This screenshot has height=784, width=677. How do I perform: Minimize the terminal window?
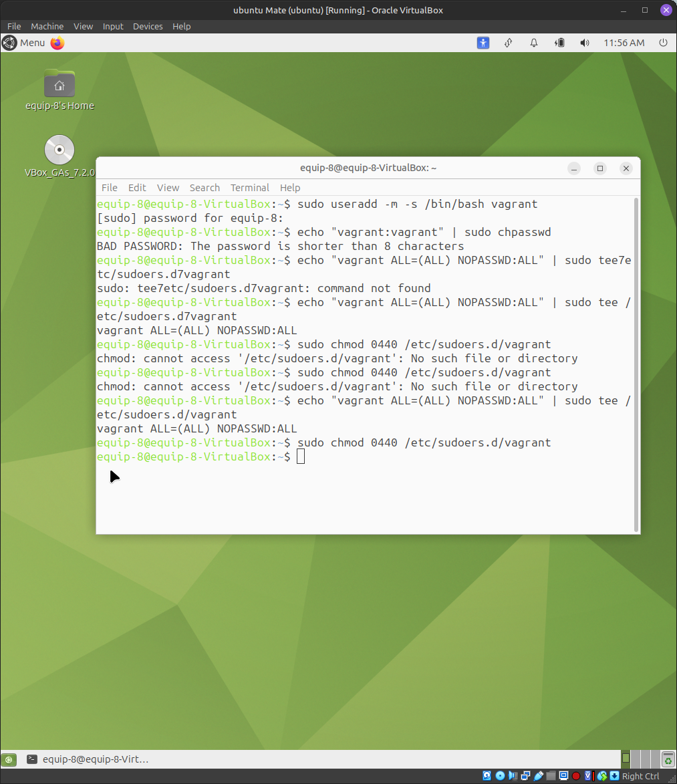pos(574,168)
